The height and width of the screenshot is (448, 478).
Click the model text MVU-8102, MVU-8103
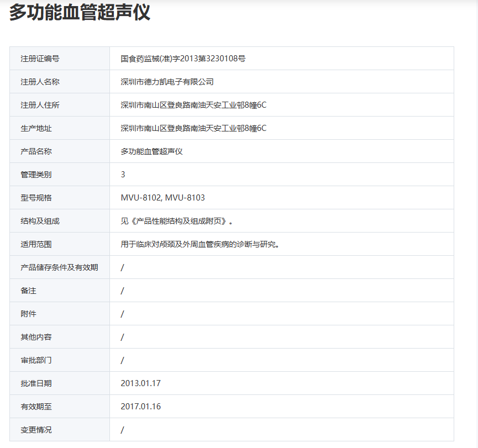coord(162,198)
